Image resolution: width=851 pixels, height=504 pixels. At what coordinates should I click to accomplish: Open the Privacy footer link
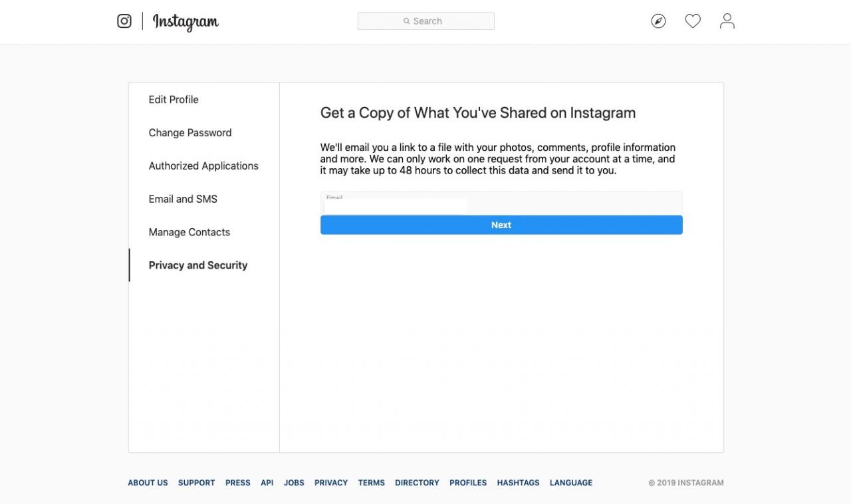tap(331, 483)
